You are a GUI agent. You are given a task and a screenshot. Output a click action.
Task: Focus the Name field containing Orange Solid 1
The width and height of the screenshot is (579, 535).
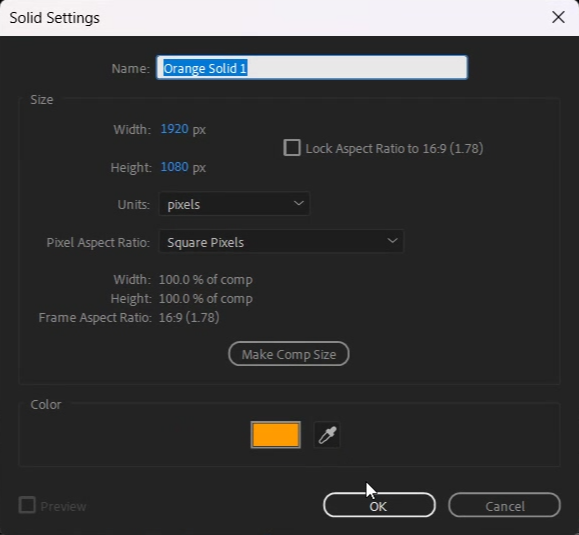point(312,68)
